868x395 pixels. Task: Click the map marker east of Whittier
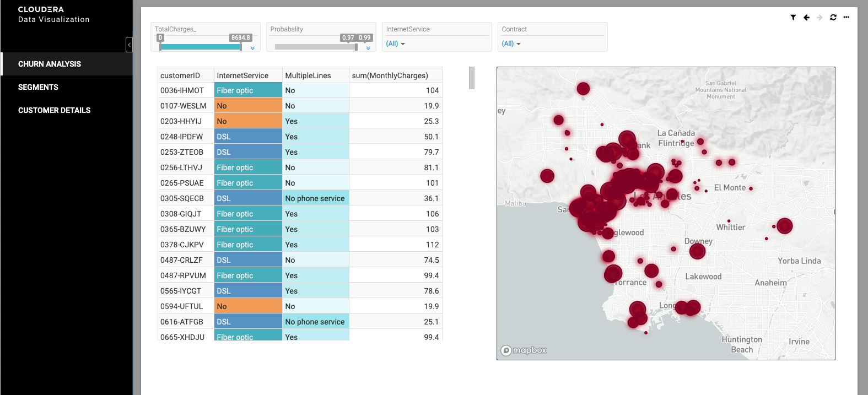tap(784, 225)
